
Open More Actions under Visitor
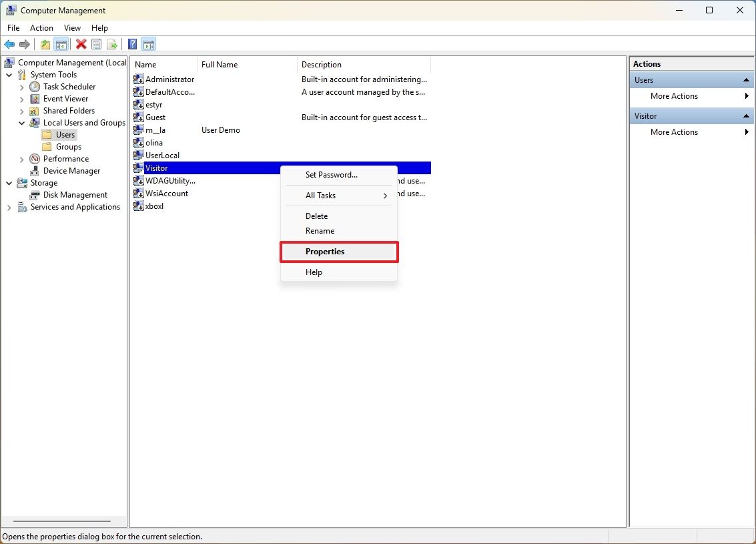tap(692, 132)
